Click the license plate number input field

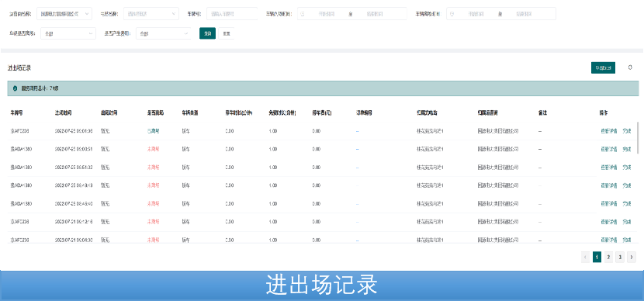(x=232, y=13)
